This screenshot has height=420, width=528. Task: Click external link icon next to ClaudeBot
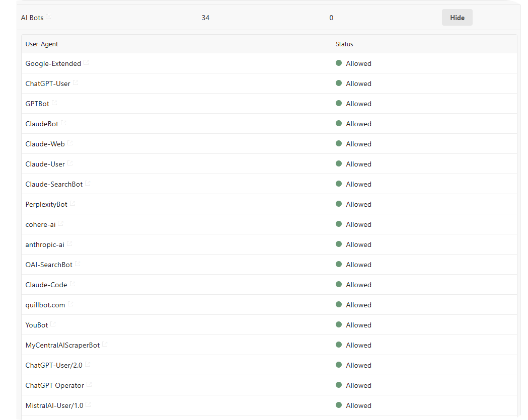coord(63,123)
